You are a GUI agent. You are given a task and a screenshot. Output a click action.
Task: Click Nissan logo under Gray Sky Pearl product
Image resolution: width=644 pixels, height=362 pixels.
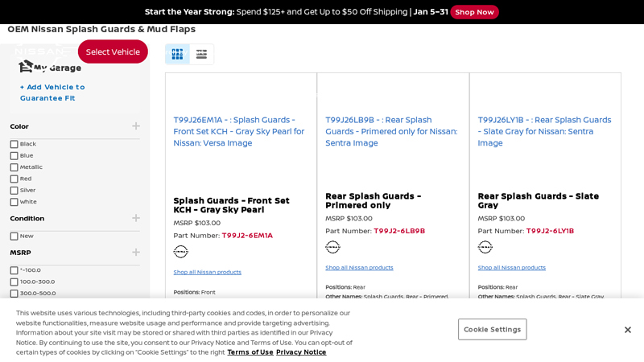tap(181, 252)
